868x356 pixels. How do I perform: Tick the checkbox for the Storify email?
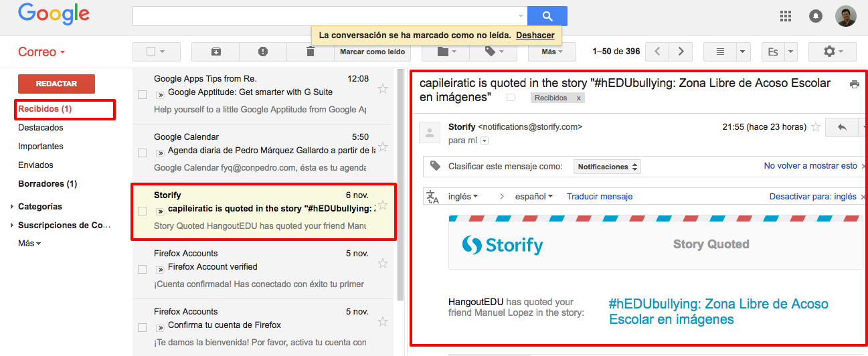(x=142, y=211)
